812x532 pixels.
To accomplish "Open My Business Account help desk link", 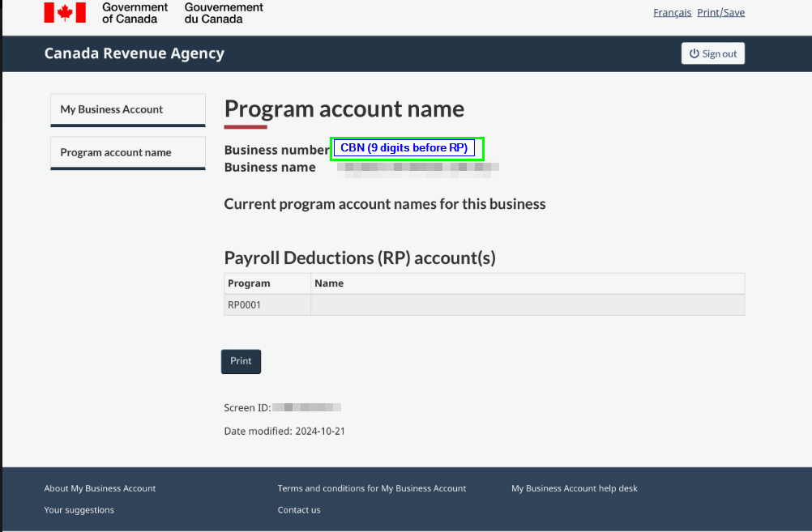I will [574, 488].
